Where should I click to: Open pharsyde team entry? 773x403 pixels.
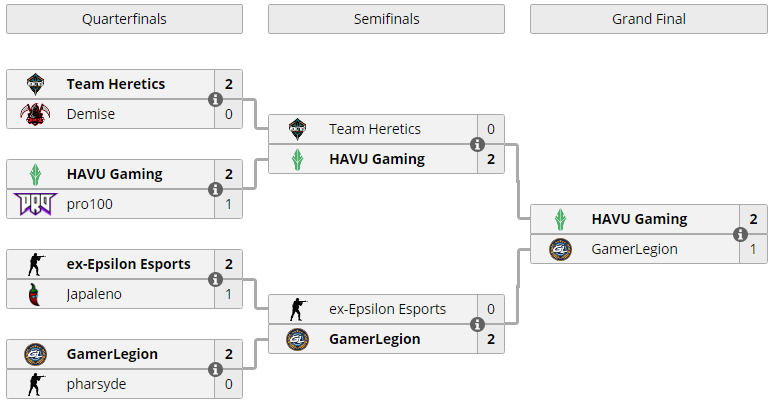point(96,384)
